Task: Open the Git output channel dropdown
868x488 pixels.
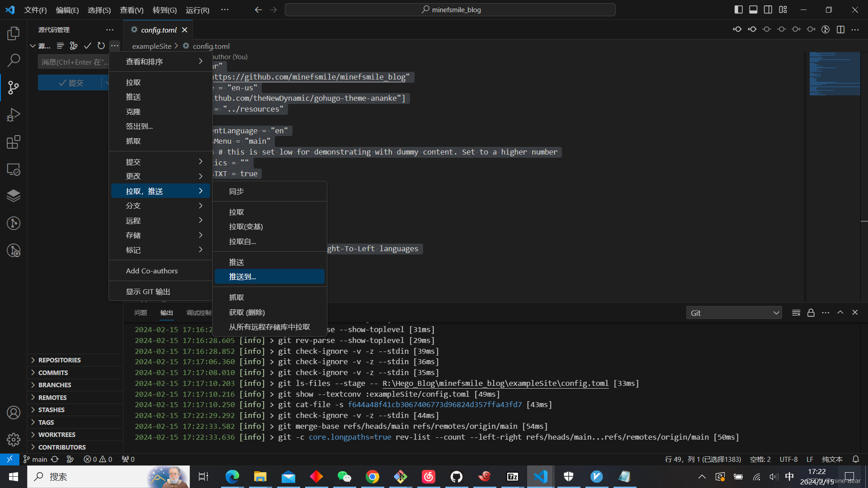Action: (x=734, y=313)
